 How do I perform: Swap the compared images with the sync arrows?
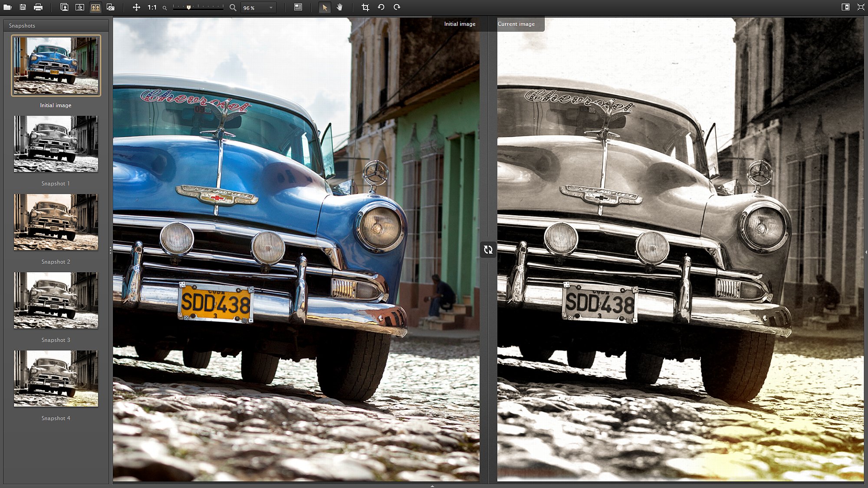(x=488, y=250)
